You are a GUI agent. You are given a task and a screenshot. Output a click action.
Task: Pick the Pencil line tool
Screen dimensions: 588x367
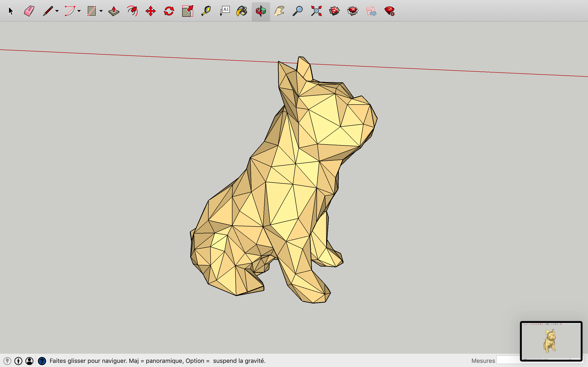[48, 11]
